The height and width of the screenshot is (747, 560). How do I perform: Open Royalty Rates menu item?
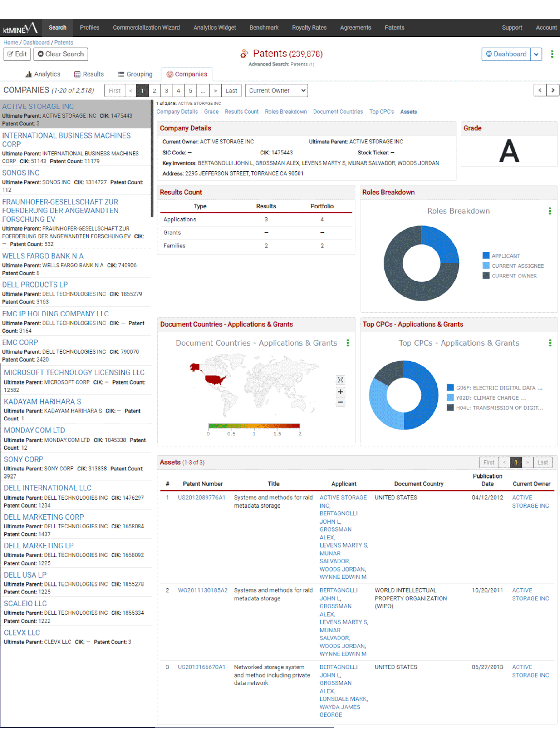click(309, 28)
